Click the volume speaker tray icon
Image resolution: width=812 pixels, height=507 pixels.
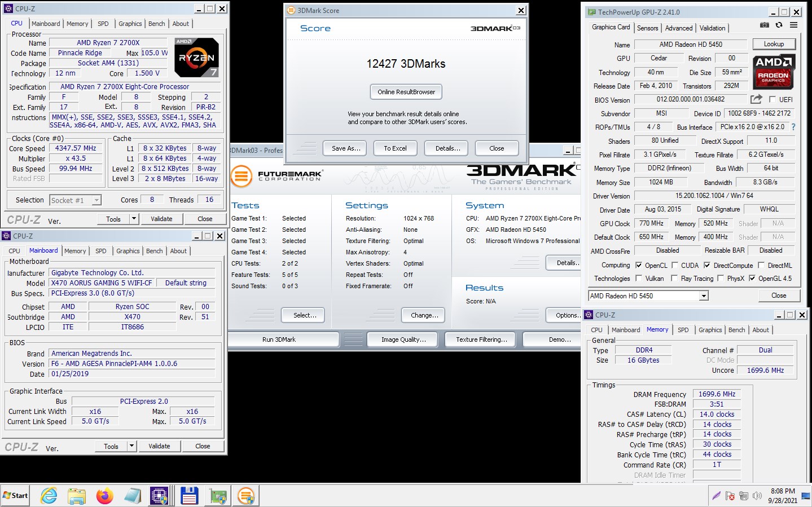click(757, 496)
